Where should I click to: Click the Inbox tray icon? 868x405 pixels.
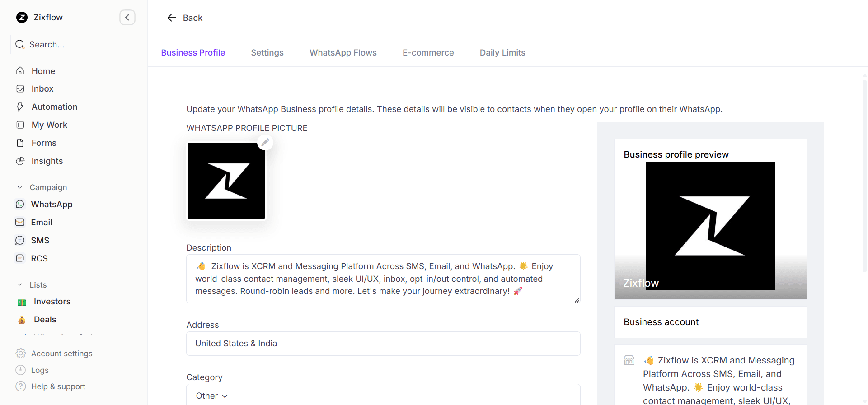pos(20,89)
